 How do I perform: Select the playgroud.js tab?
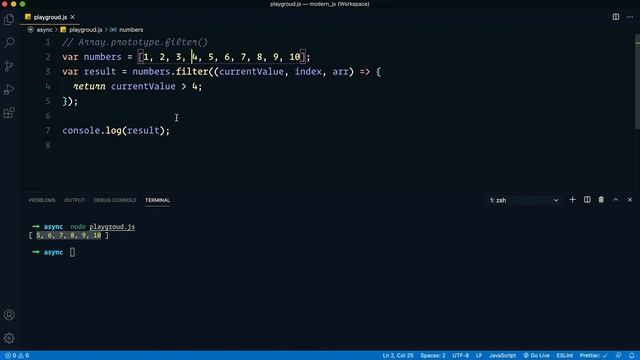(50, 17)
